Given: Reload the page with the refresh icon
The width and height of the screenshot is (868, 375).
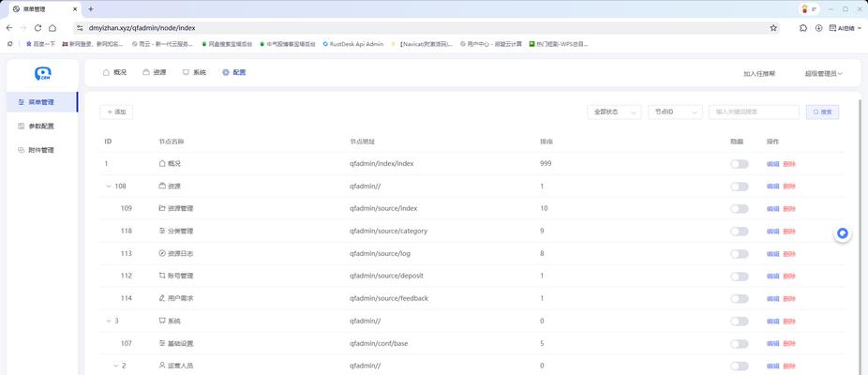Looking at the screenshot, I should [37, 28].
